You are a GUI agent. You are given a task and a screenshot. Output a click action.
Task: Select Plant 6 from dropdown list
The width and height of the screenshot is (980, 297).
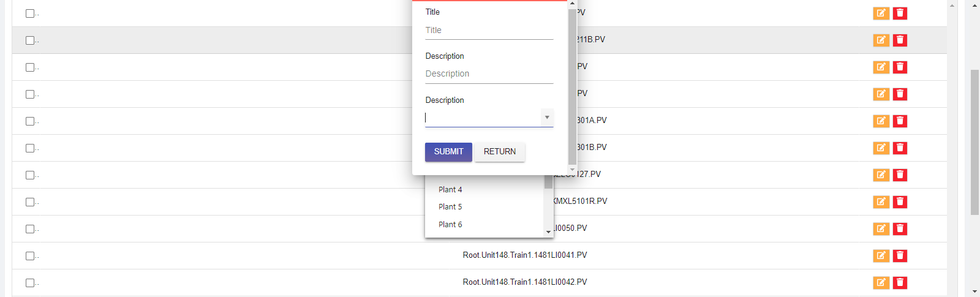click(x=450, y=225)
